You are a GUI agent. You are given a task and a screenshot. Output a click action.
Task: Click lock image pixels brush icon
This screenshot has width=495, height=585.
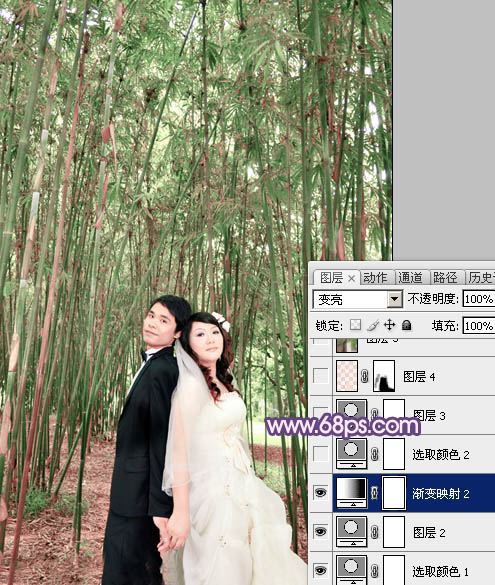click(x=373, y=325)
